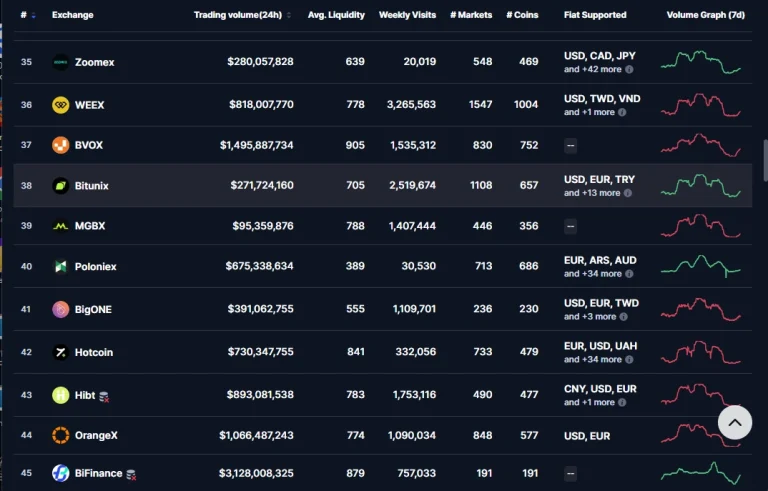Click the # Markets column header
This screenshot has width=768, height=491.
[471, 15]
